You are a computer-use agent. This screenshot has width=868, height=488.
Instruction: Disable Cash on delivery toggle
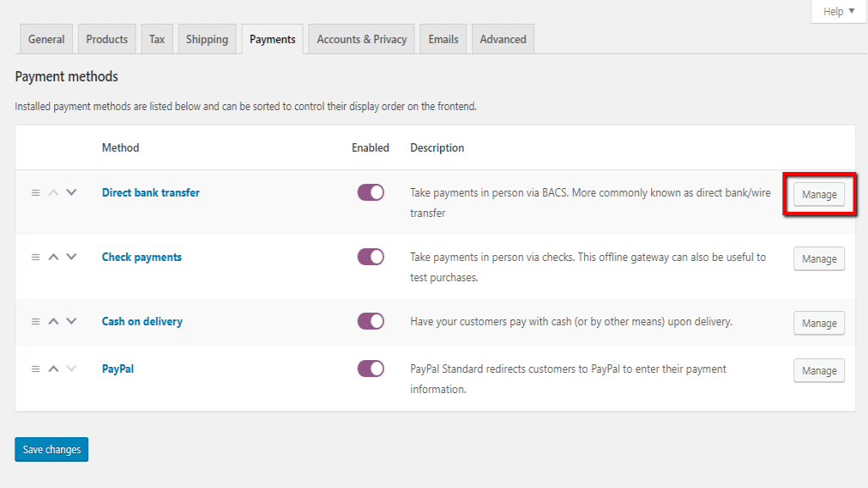(370, 322)
